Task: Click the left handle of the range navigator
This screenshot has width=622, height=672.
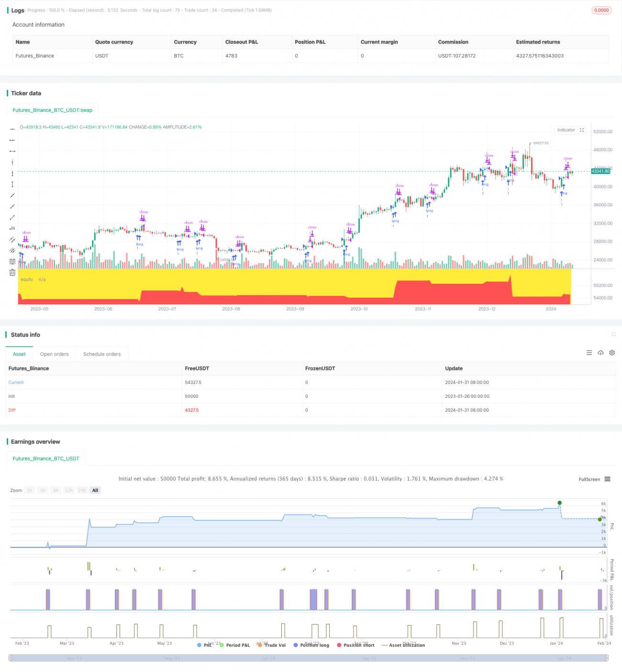Action: 10,658
